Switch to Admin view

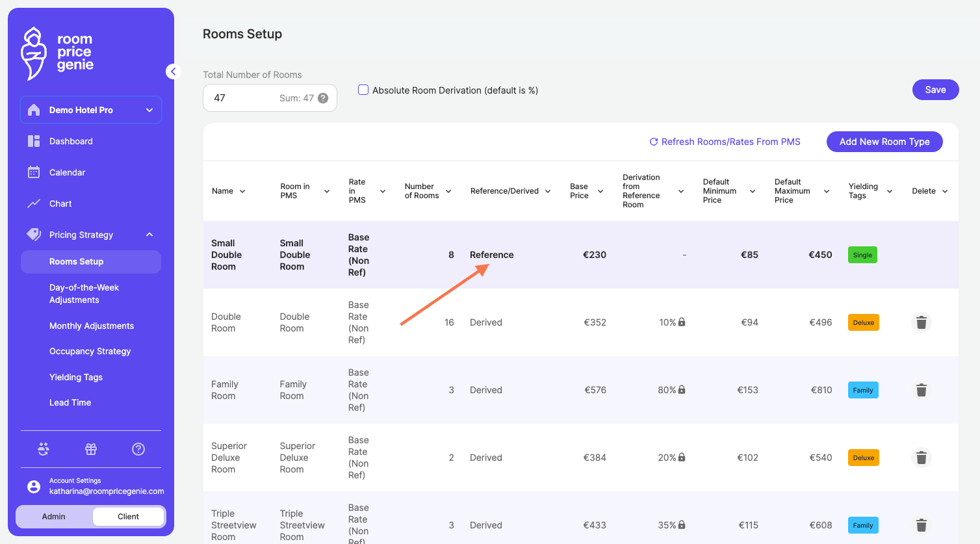pyautogui.click(x=54, y=517)
